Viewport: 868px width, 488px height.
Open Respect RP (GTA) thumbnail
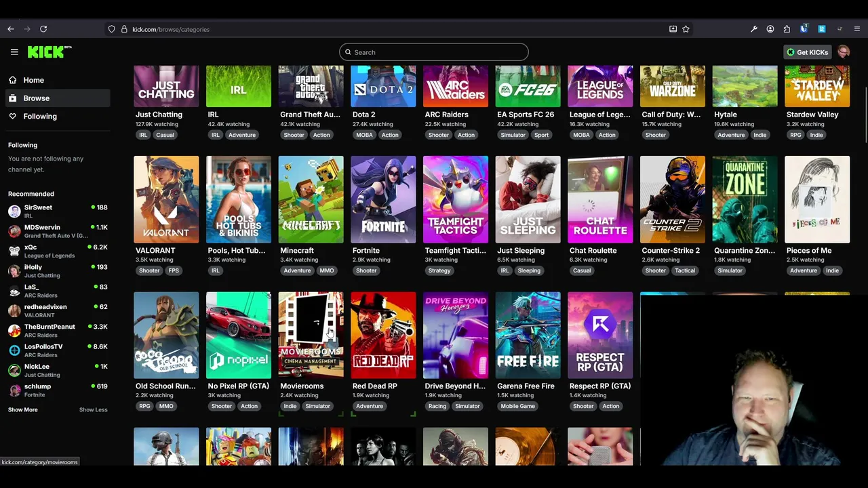[600, 335]
